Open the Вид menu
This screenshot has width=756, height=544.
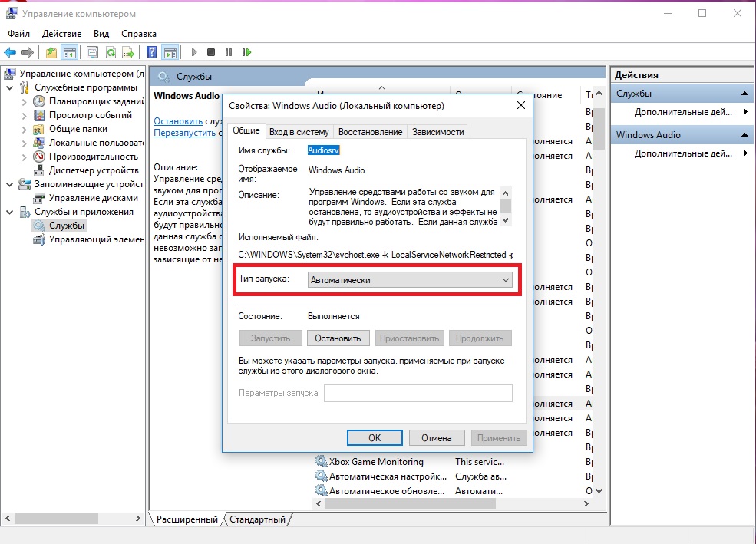101,34
